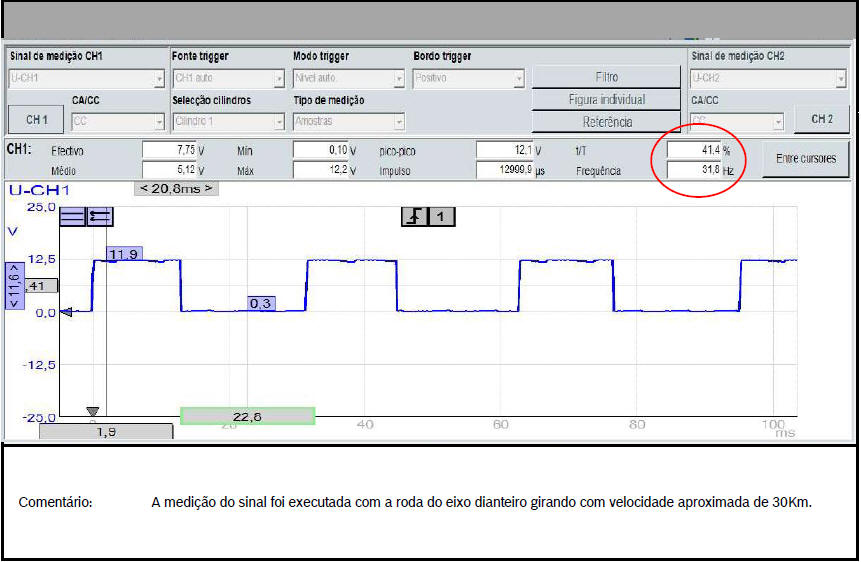This screenshot has width=861, height=562.
Task: Click the trigger position triangle on the time axis
Action: click(x=93, y=411)
